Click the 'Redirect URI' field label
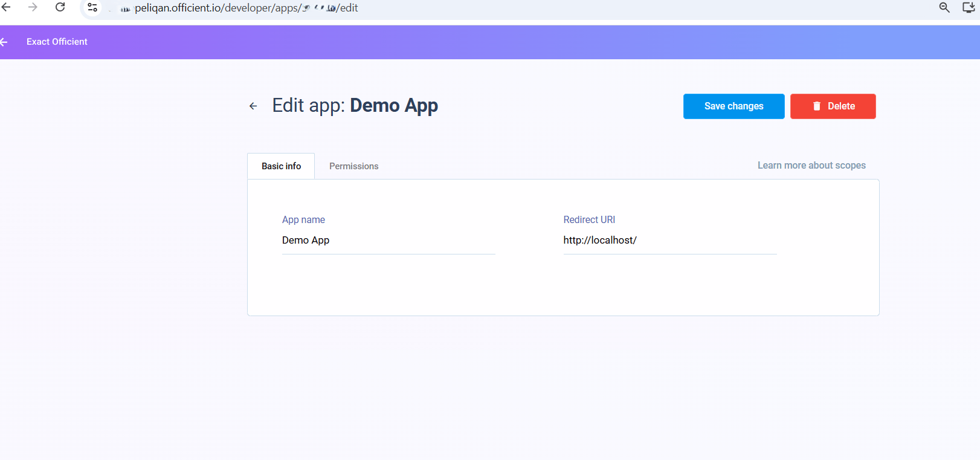This screenshot has width=980, height=460. (x=589, y=220)
